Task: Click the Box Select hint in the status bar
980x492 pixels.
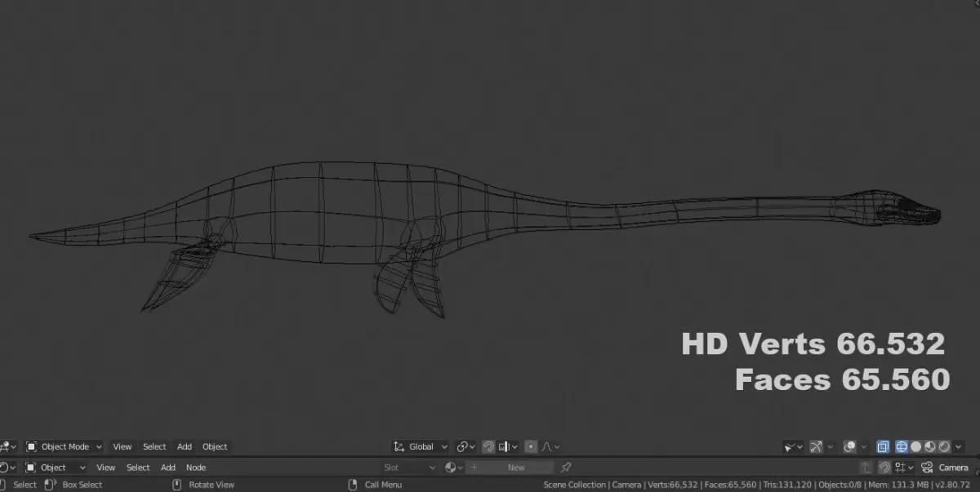Action: (82, 485)
